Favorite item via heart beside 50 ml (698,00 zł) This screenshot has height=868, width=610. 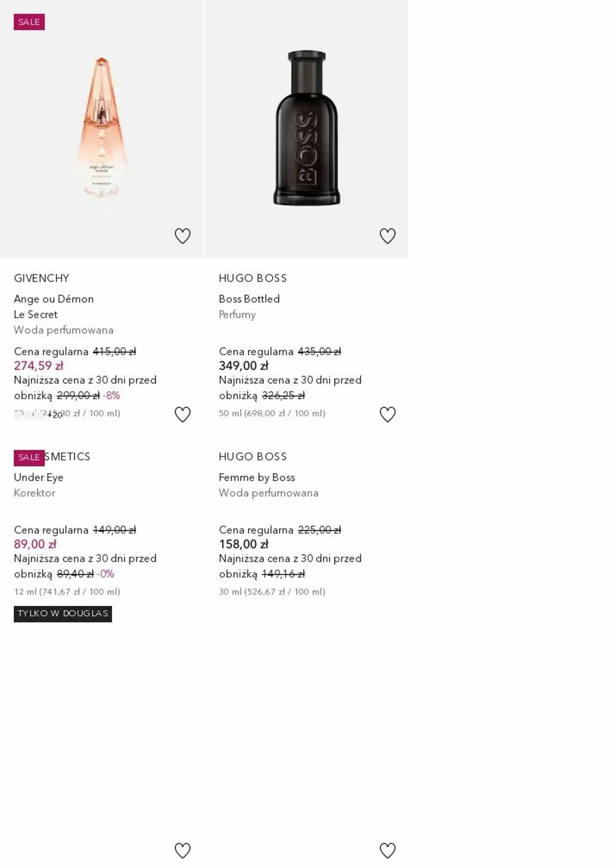click(387, 414)
